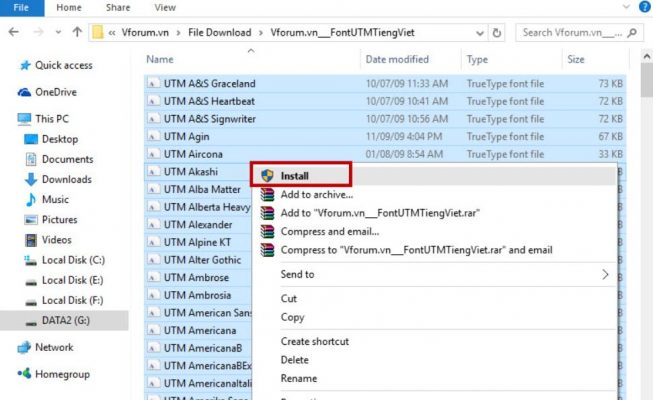653x400 pixels.
Task: Sort files by Date modified column
Action: [x=397, y=59]
